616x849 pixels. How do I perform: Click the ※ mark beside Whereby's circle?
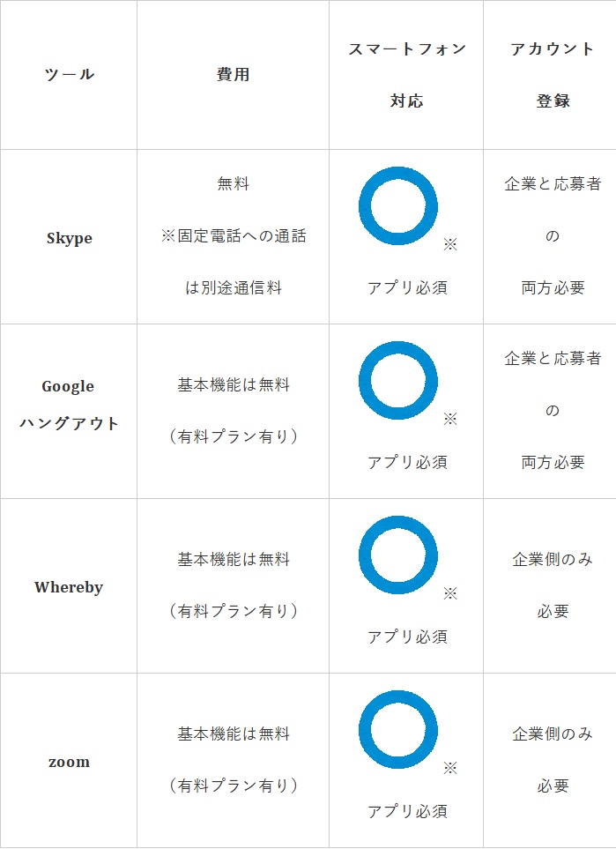pos(450,594)
